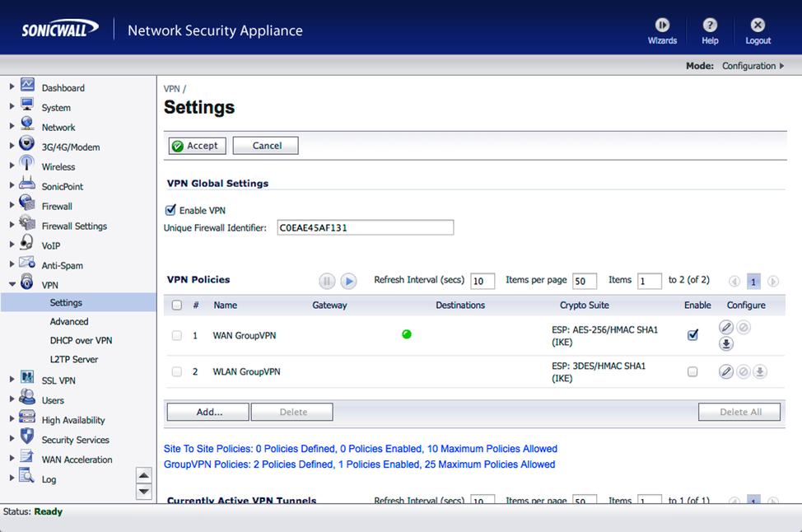The height and width of the screenshot is (532, 802).
Task: Expand the Network tree arrow
Action: (x=12, y=126)
